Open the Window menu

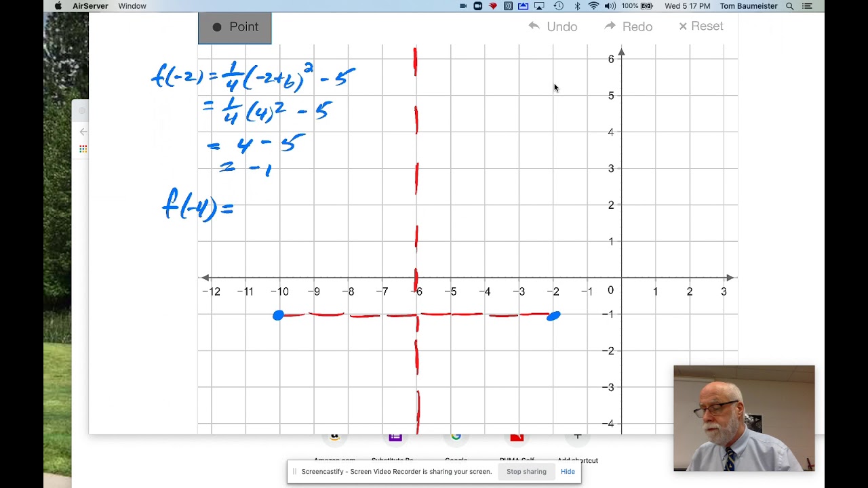(132, 6)
